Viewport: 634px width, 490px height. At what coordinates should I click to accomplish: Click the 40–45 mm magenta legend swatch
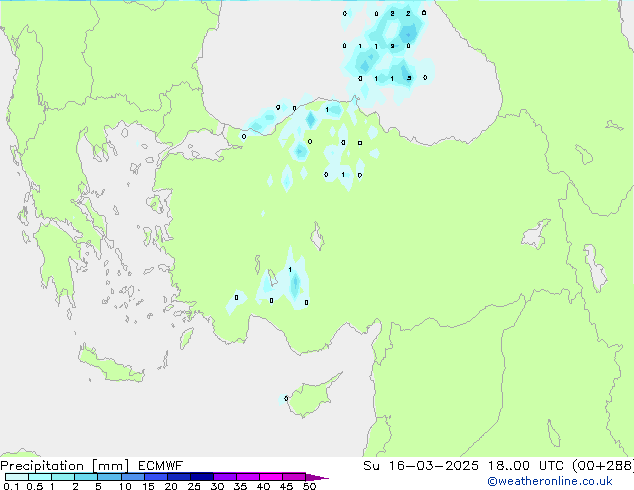coord(271,477)
